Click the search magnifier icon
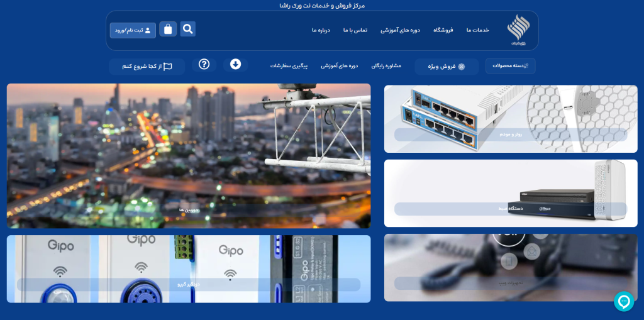 [x=187, y=29]
